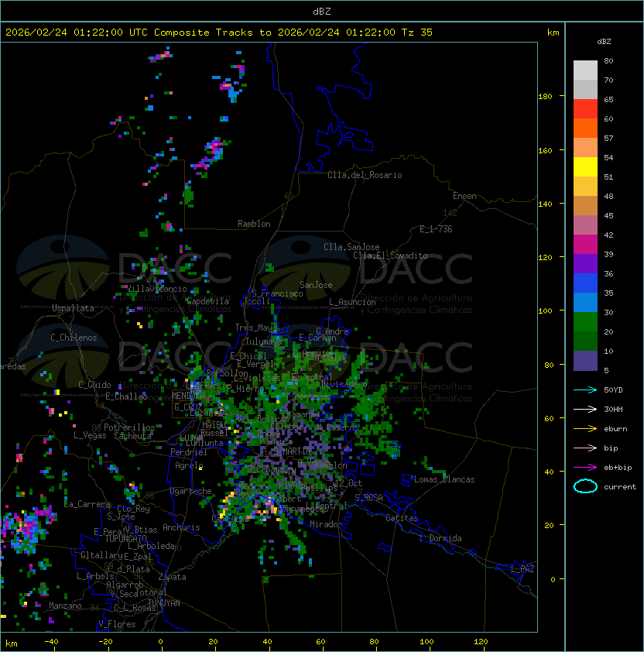Pick the magenta 39-42 dBZ swatch
644x652 pixels.
tap(585, 245)
